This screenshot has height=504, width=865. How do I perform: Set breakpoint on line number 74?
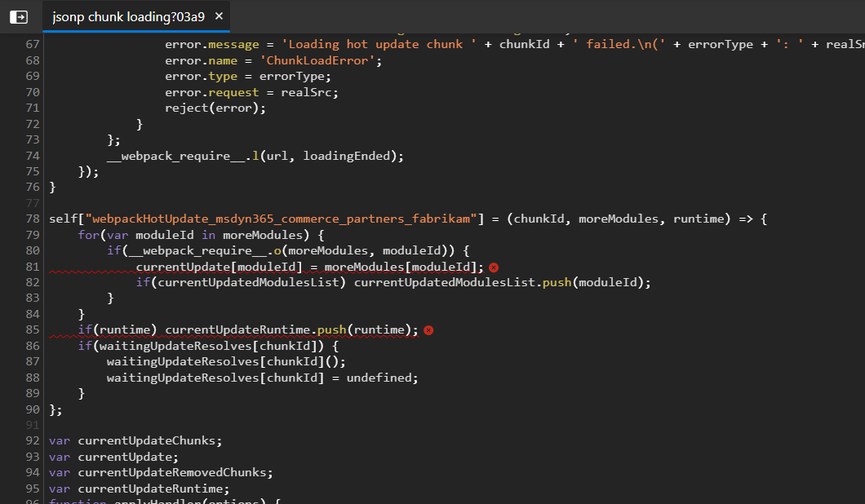33,156
